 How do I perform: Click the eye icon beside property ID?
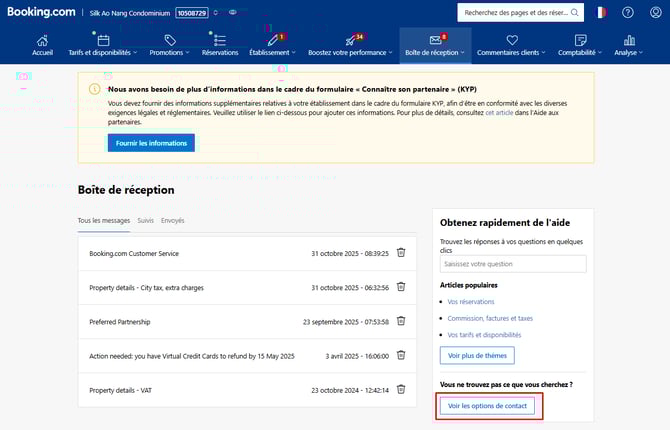(x=232, y=13)
